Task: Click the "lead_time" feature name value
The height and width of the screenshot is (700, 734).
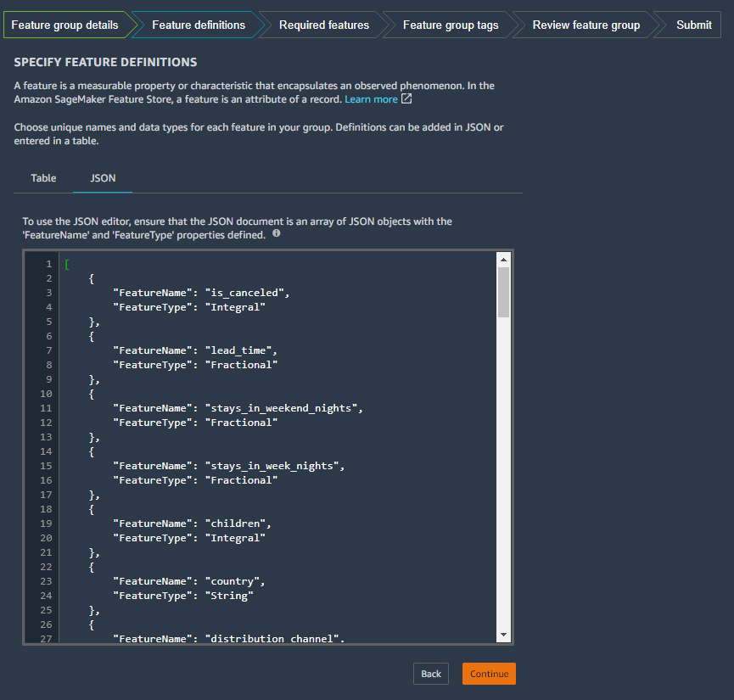Action: 238,350
